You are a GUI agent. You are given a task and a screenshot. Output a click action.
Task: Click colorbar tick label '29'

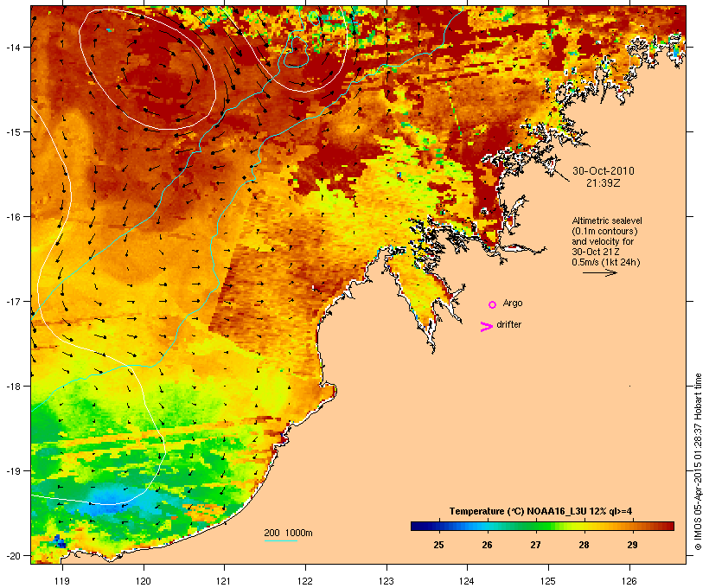pyautogui.click(x=632, y=545)
